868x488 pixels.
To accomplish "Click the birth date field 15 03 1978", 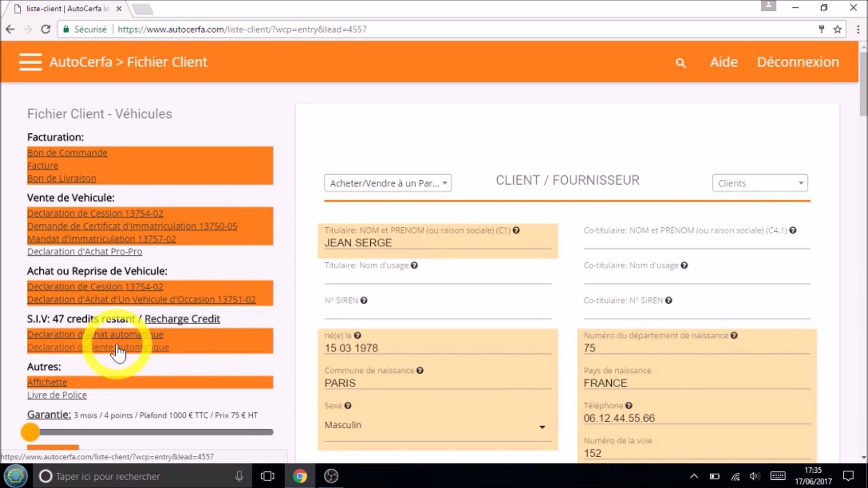I will [x=438, y=348].
